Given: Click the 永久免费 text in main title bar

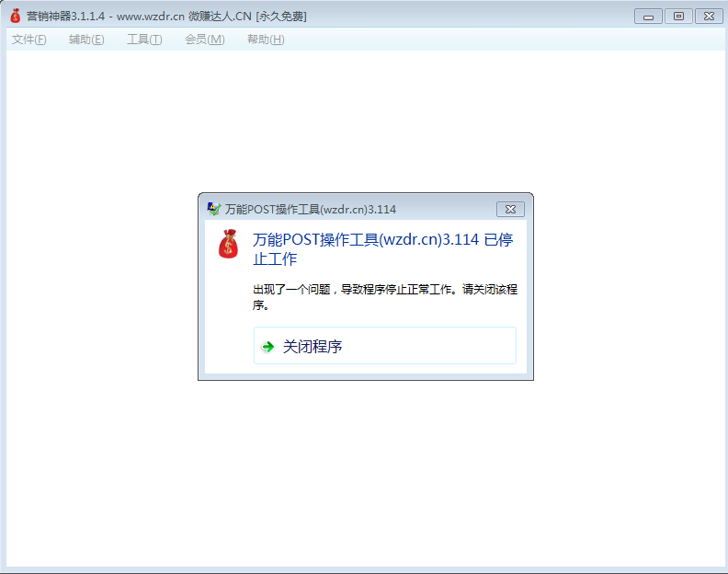Looking at the screenshot, I should 281,17.
